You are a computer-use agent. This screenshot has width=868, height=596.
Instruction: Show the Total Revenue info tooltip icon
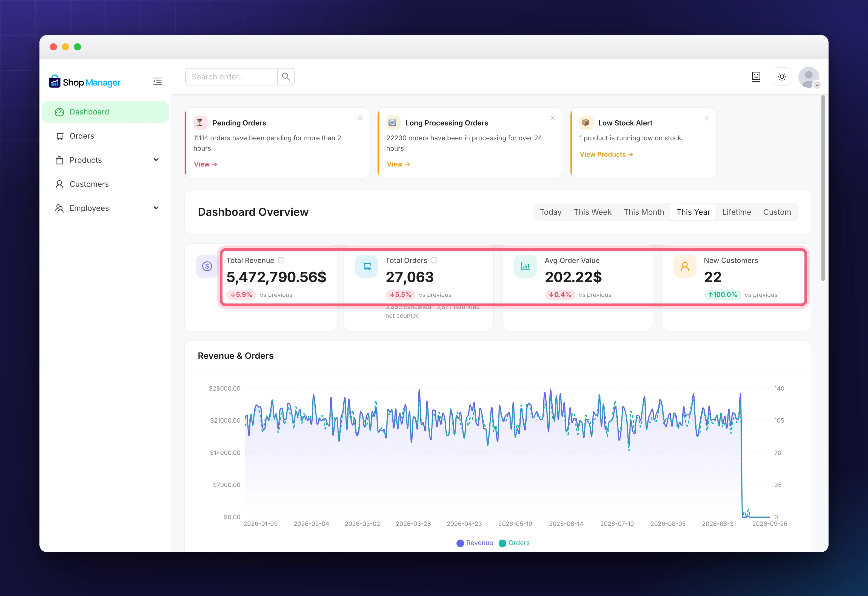[x=281, y=260]
